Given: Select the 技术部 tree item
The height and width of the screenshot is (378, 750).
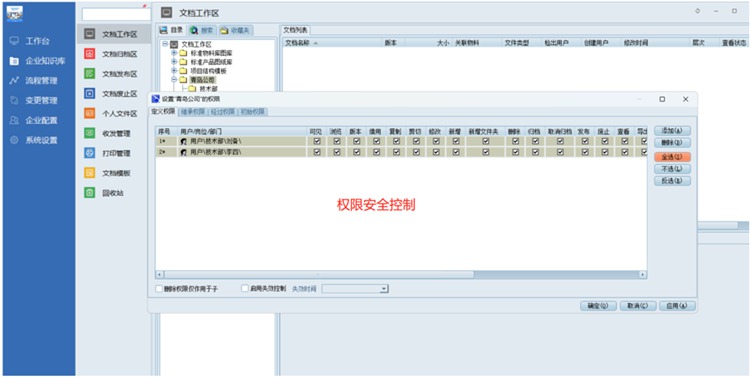Looking at the screenshot, I should coord(208,89).
